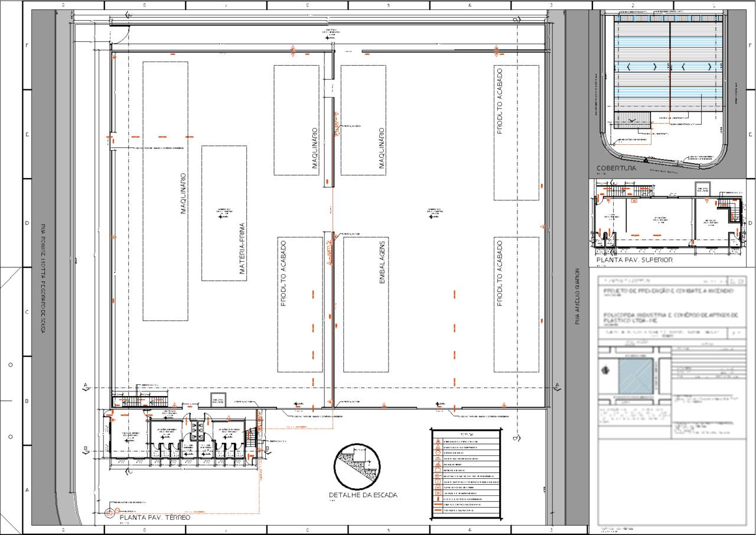The image size is (756, 535).
Task: Click the hydrant circle symbol near Planta Pav. Térreo
Action: pyautogui.click(x=109, y=512)
